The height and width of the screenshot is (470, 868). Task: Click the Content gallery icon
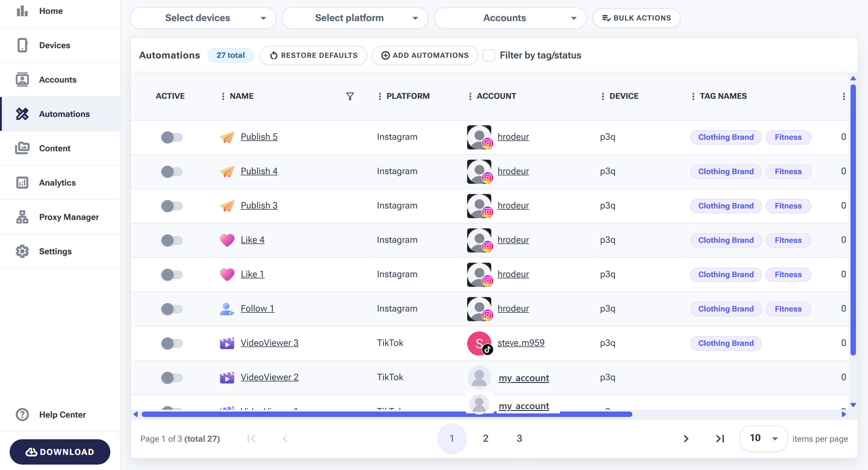pyautogui.click(x=22, y=148)
